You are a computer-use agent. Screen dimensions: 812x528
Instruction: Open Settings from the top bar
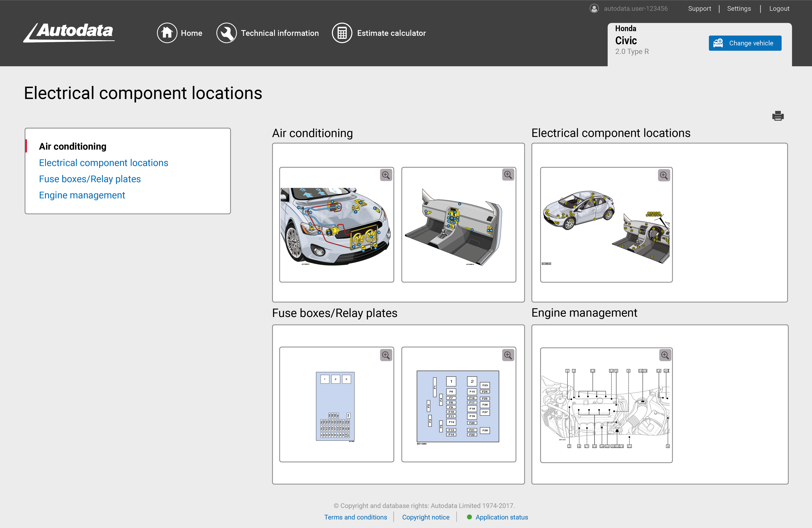739,9
